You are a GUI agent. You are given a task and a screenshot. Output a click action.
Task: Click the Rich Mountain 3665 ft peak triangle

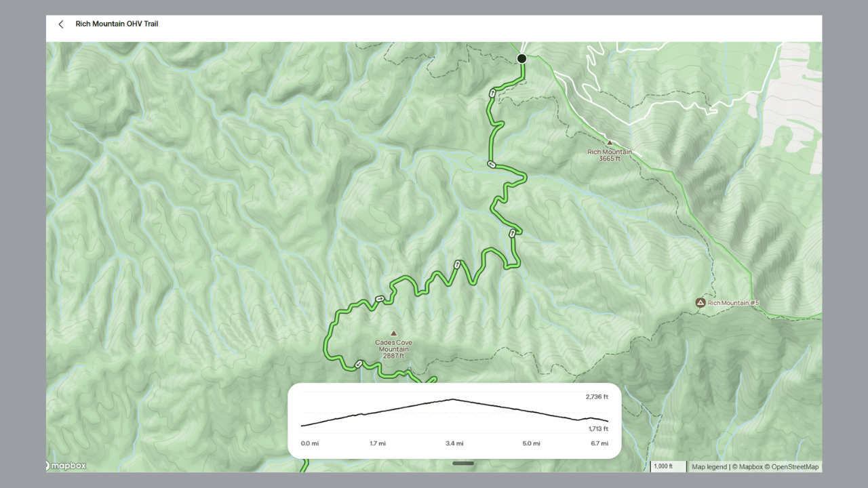click(x=609, y=142)
